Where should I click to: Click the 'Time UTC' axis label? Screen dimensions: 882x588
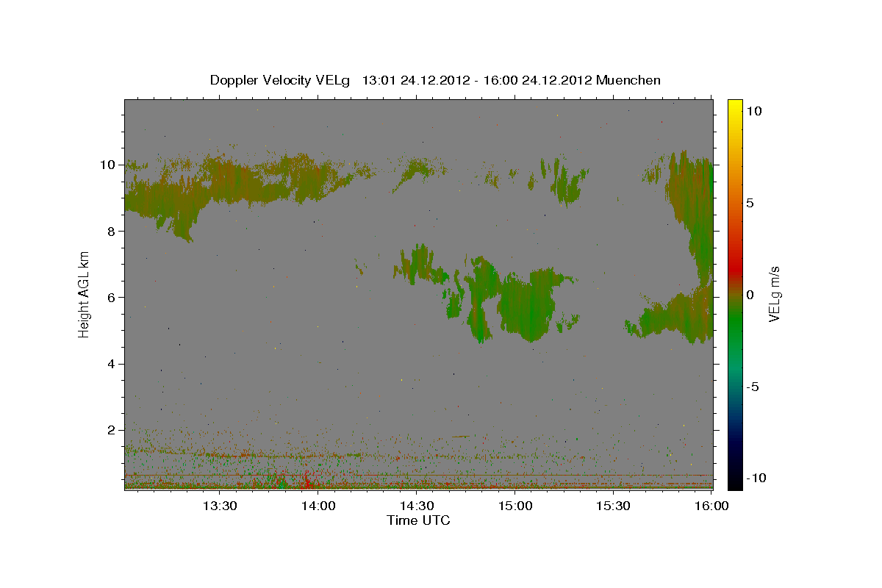[418, 520]
